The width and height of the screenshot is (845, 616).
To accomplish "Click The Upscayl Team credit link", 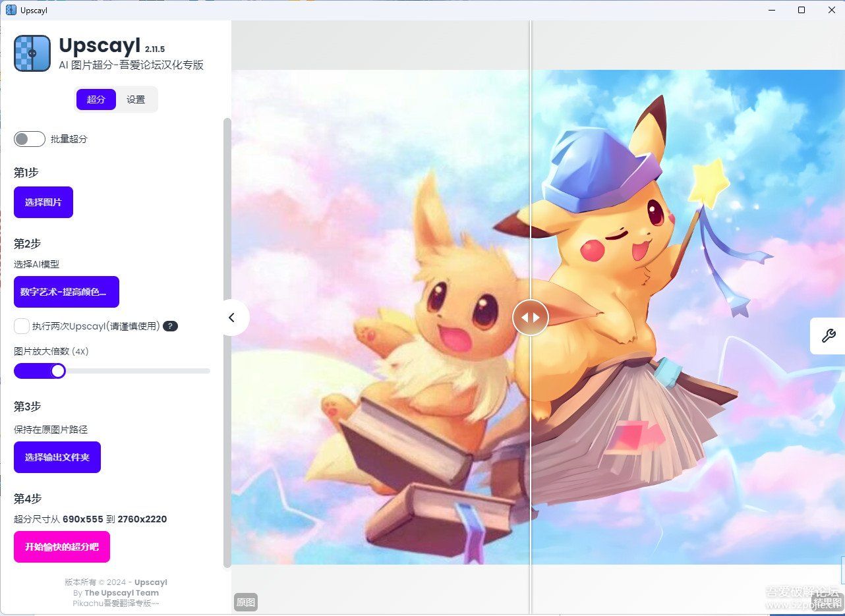I will coord(121,593).
